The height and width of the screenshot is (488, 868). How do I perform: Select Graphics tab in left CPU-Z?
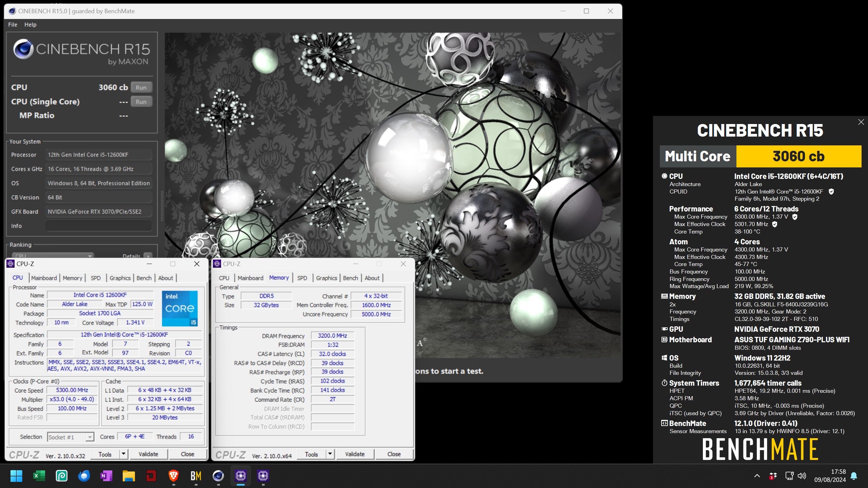[x=120, y=278]
